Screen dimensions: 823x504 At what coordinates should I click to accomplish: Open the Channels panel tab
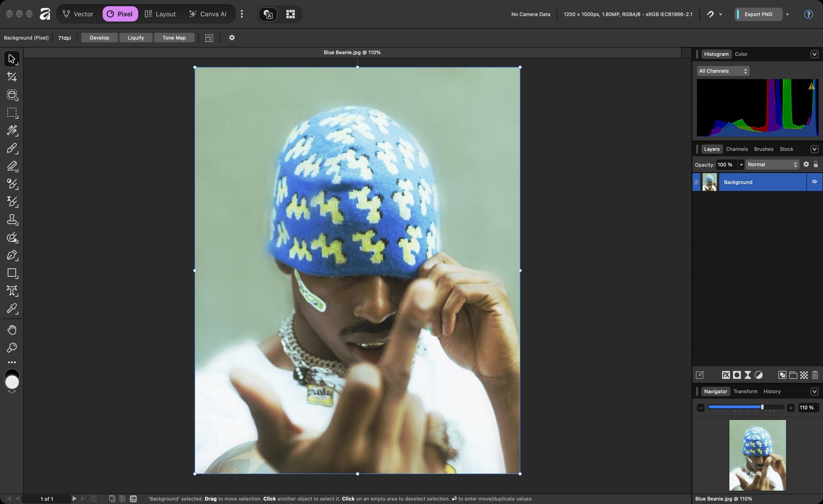tap(737, 149)
